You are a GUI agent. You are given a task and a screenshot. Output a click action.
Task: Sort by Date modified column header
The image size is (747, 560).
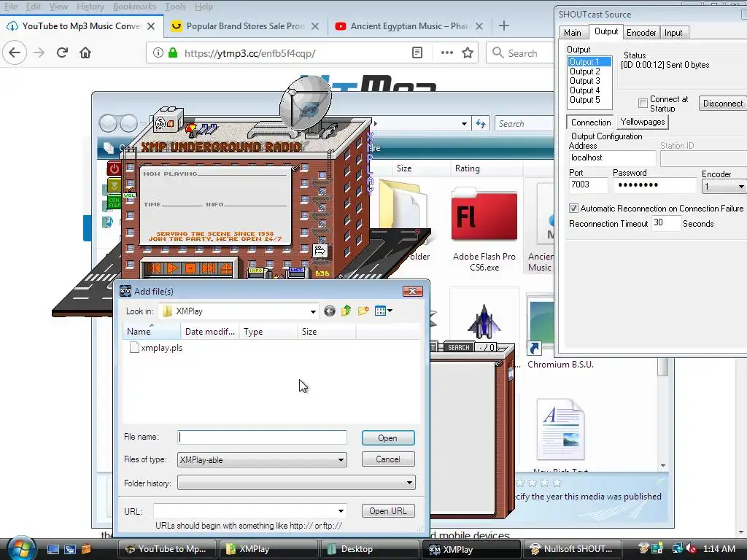click(x=209, y=332)
